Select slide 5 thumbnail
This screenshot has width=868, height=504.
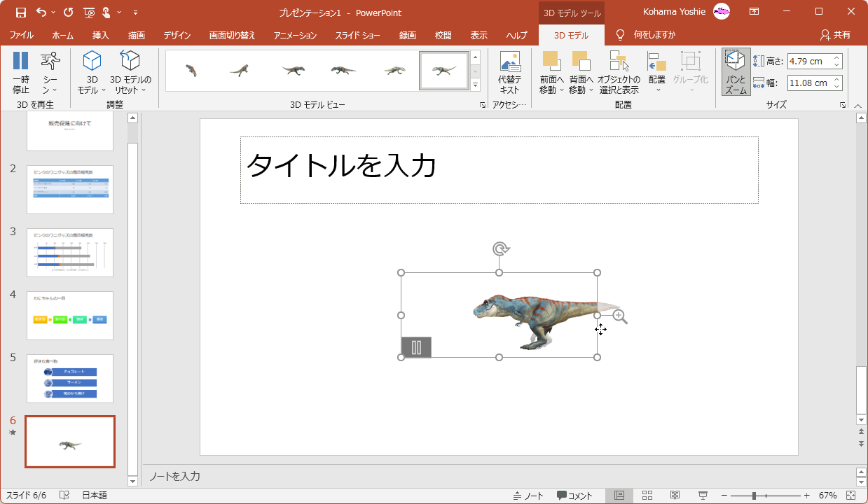pyautogui.click(x=70, y=378)
